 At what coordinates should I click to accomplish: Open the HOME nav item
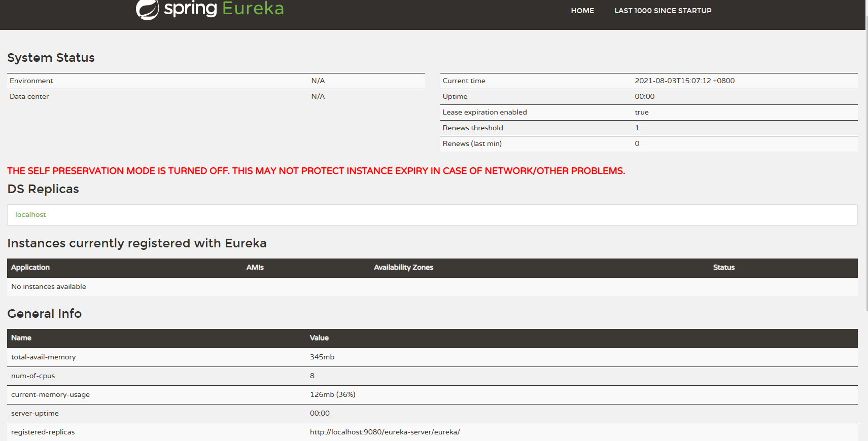click(582, 11)
